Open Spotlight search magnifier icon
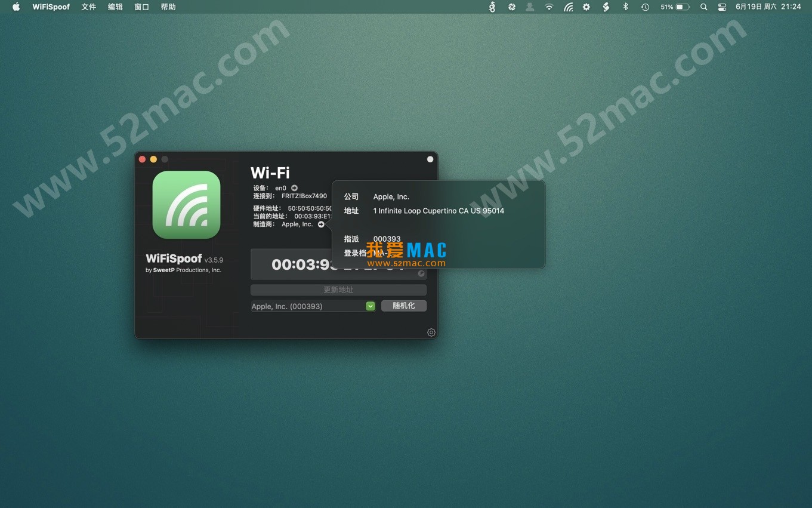Viewport: 812px width, 508px height. pos(703,7)
